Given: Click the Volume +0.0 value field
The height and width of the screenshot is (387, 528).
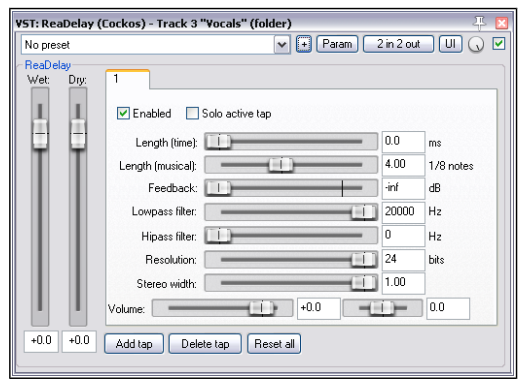Looking at the screenshot, I should point(319,308).
